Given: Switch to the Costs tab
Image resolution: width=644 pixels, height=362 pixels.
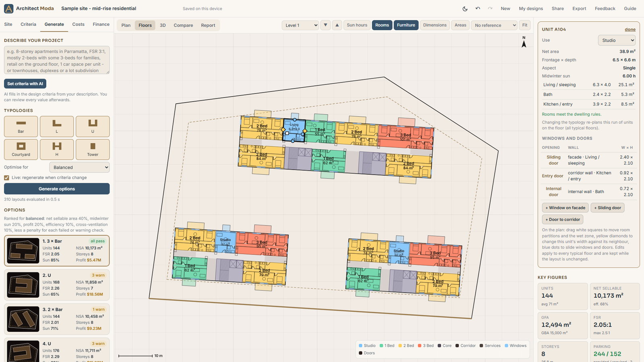Looking at the screenshot, I should click(x=78, y=24).
